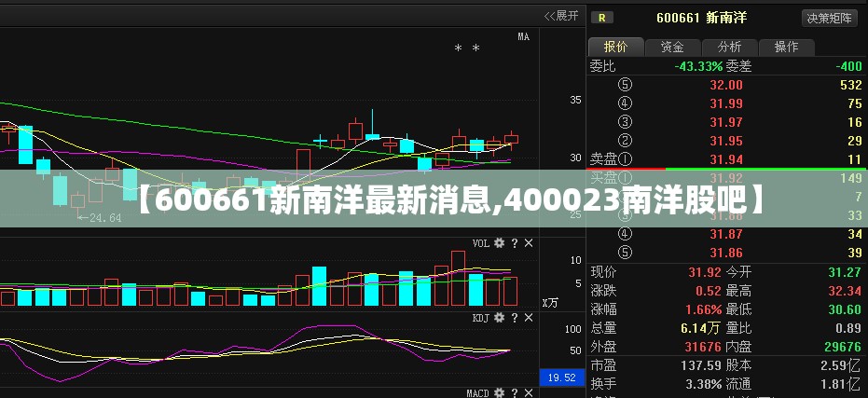Click 涨幅 value 1.66%
This screenshot has width=868, height=398.
[x=704, y=309]
